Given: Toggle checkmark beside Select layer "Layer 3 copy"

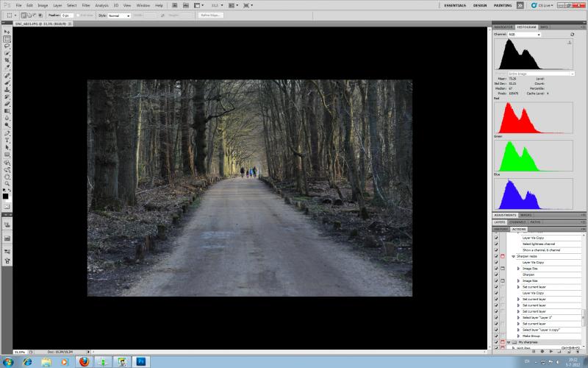Looking at the screenshot, I should click(x=496, y=330).
